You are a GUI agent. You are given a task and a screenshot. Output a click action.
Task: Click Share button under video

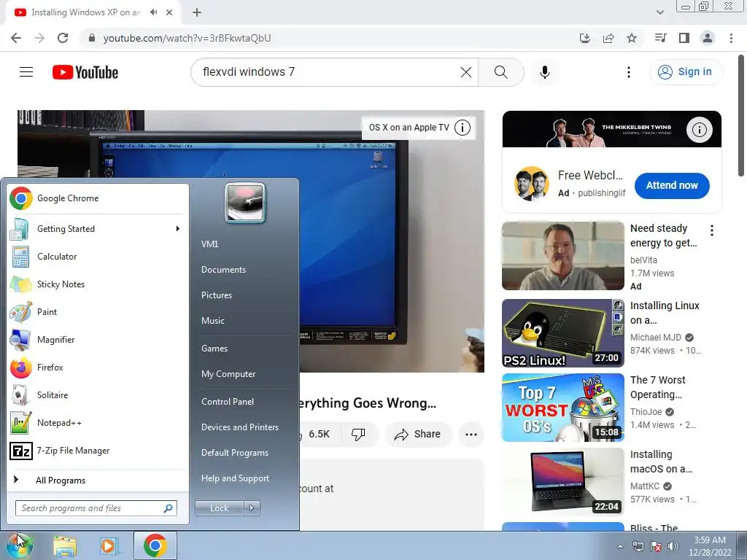(418, 435)
